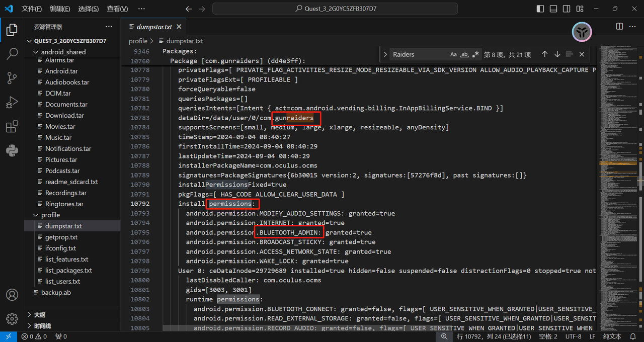Expand the replace field chevron in find

(385, 54)
